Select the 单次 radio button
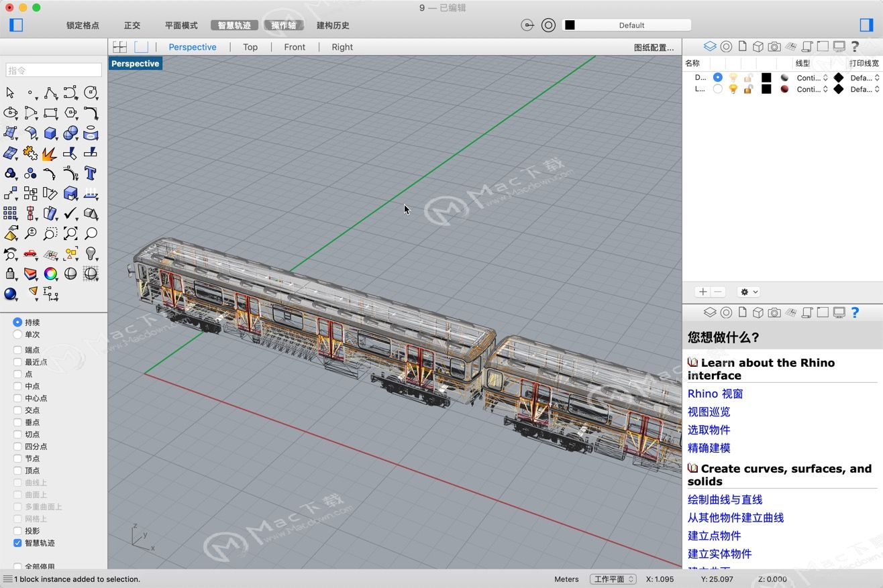Image resolution: width=883 pixels, height=588 pixels. point(17,335)
